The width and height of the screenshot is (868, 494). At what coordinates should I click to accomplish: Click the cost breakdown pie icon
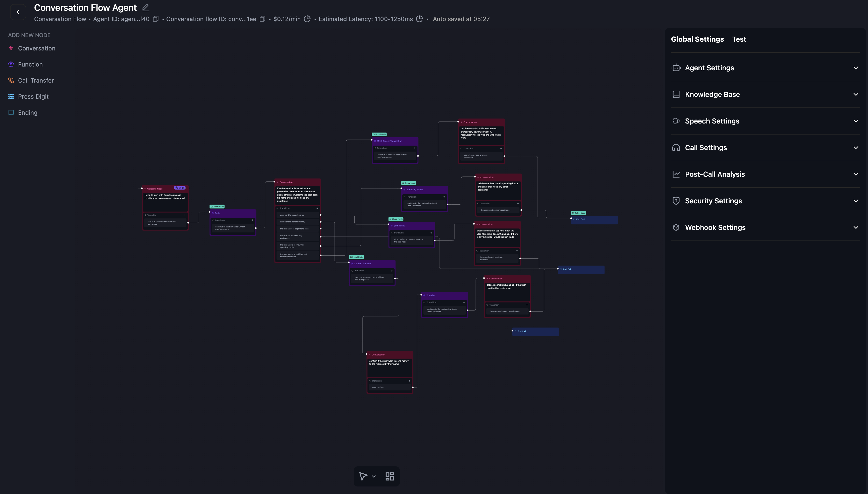[x=307, y=19]
